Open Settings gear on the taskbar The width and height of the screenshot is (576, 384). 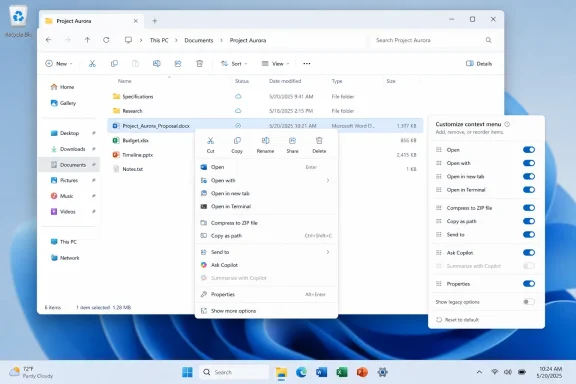[x=382, y=372]
